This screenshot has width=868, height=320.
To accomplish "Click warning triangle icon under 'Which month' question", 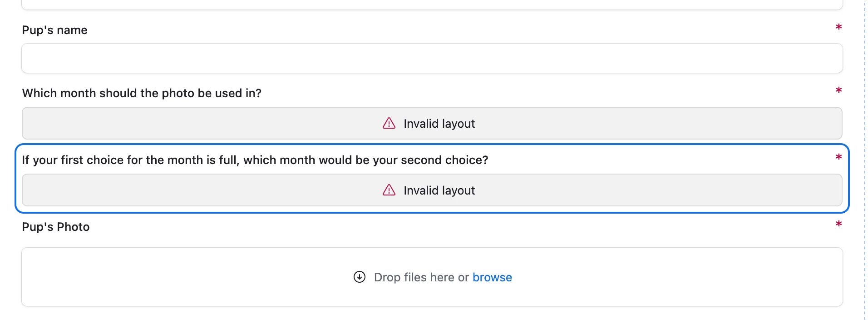I will [x=389, y=123].
